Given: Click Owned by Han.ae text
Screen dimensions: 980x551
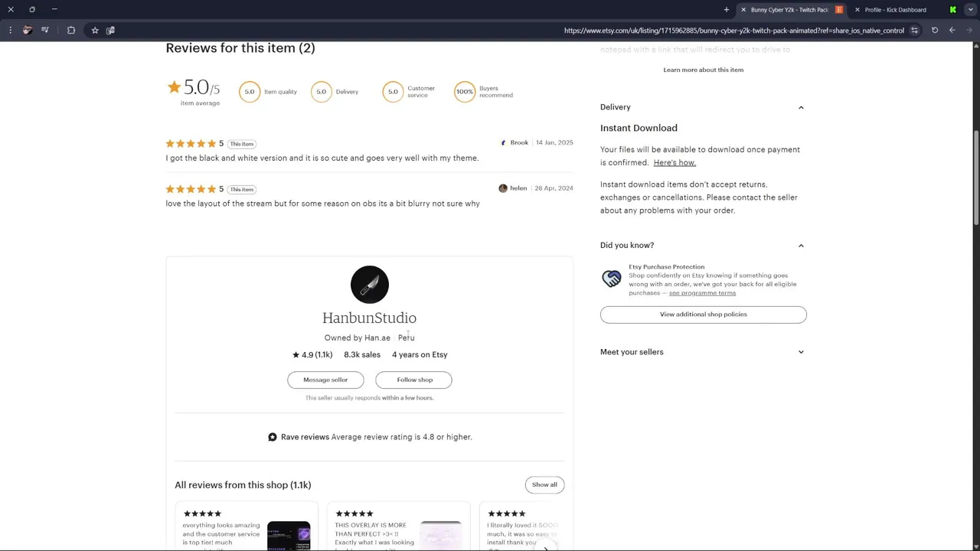Looking at the screenshot, I should click(x=358, y=337).
